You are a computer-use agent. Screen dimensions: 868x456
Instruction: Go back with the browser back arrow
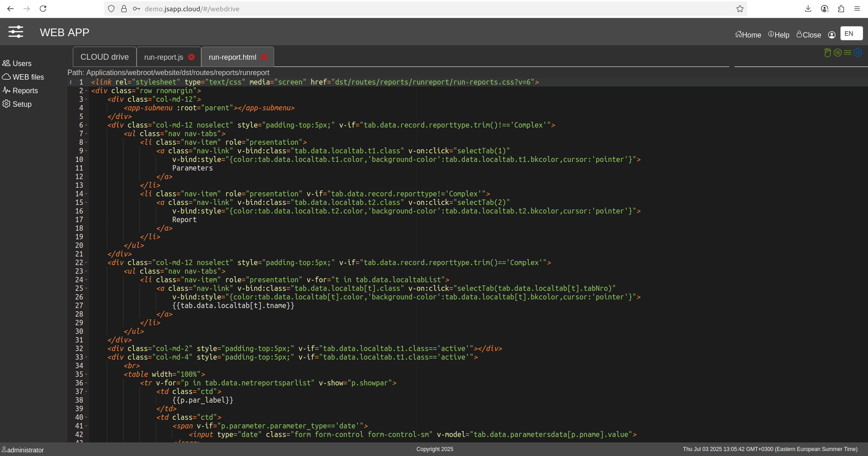click(x=10, y=9)
